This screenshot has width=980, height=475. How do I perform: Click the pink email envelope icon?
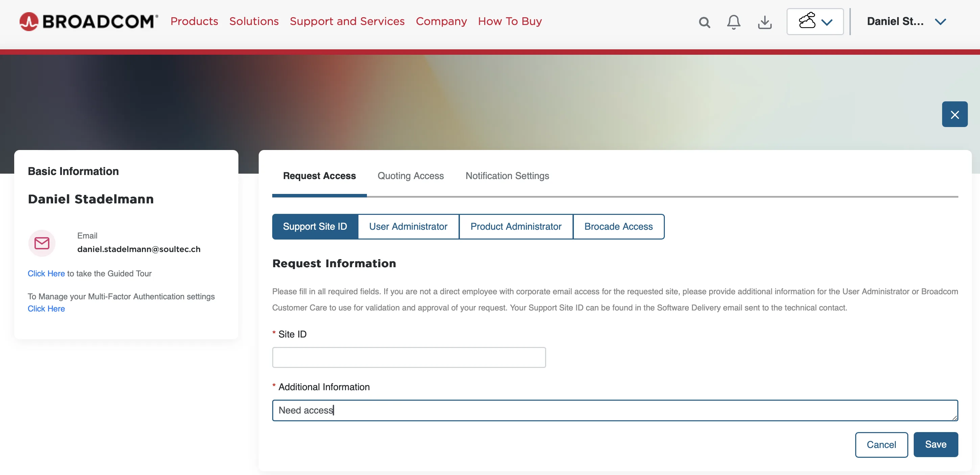[42, 243]
